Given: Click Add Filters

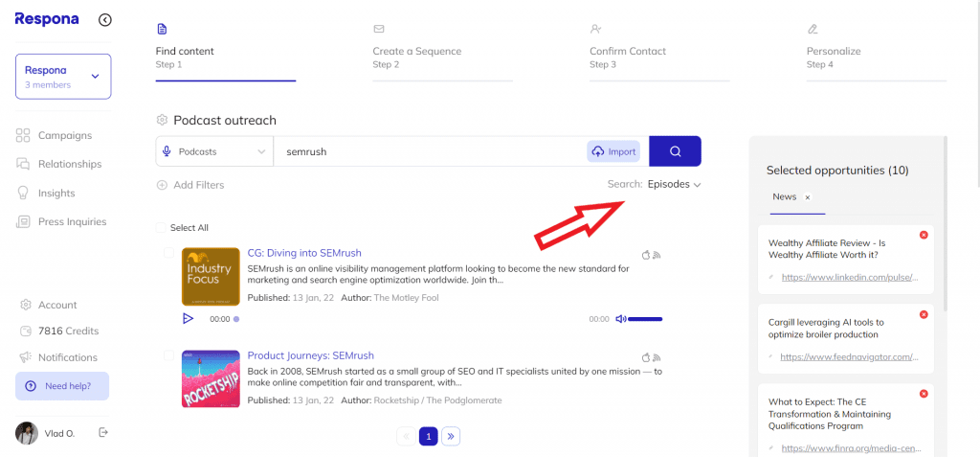Looking at the screenshot, I should pos(190,185).
